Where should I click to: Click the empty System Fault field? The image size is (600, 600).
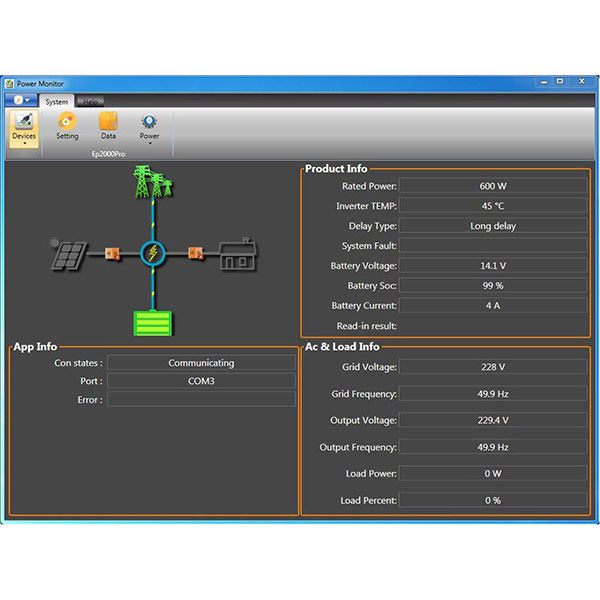(x=493, y=246)
